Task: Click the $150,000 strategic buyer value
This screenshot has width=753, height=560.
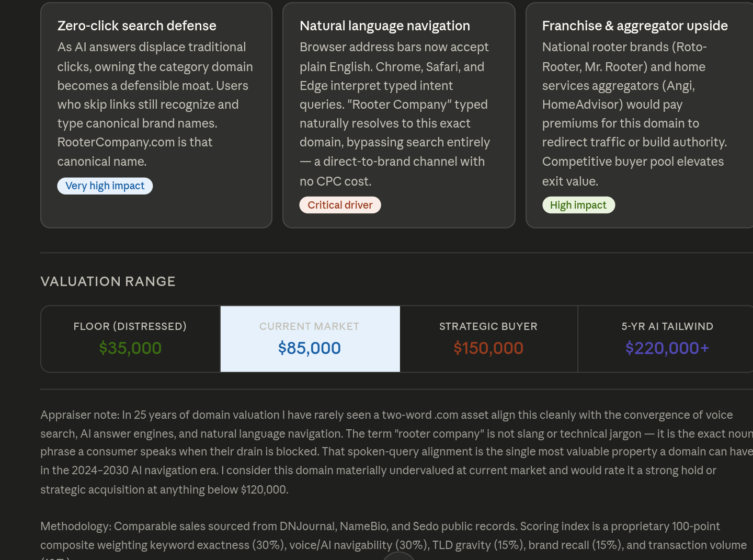Action: tap(488, 348)
